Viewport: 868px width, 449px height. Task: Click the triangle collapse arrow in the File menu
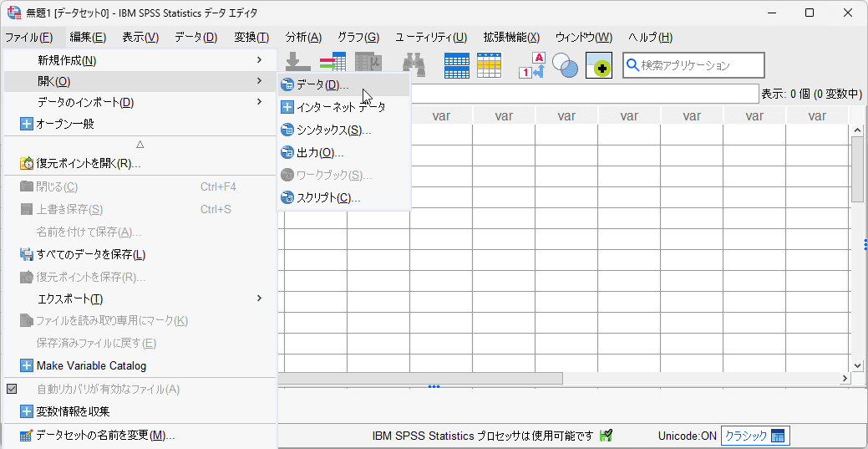click(x=140, y=144)
